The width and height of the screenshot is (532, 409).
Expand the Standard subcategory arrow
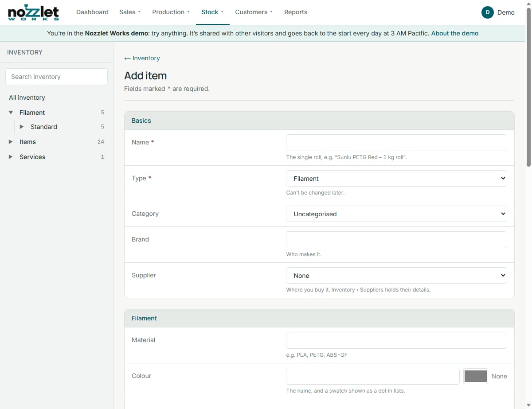tap(22, 127)
